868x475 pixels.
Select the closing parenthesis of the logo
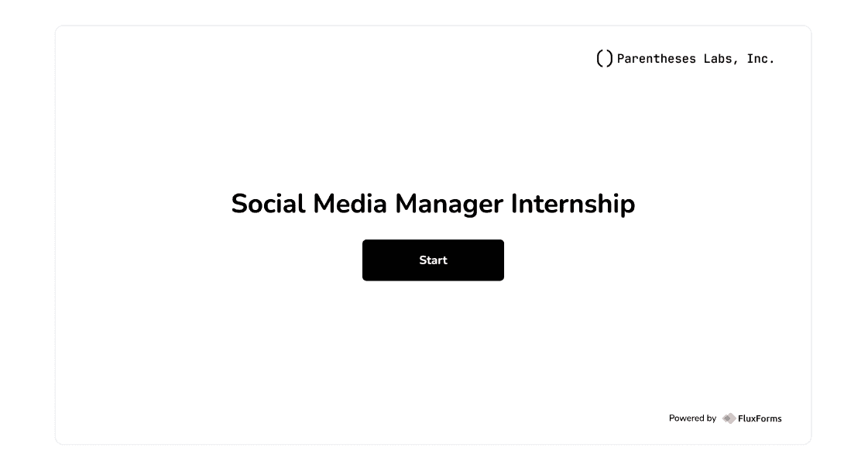click(x=609, y=58)
